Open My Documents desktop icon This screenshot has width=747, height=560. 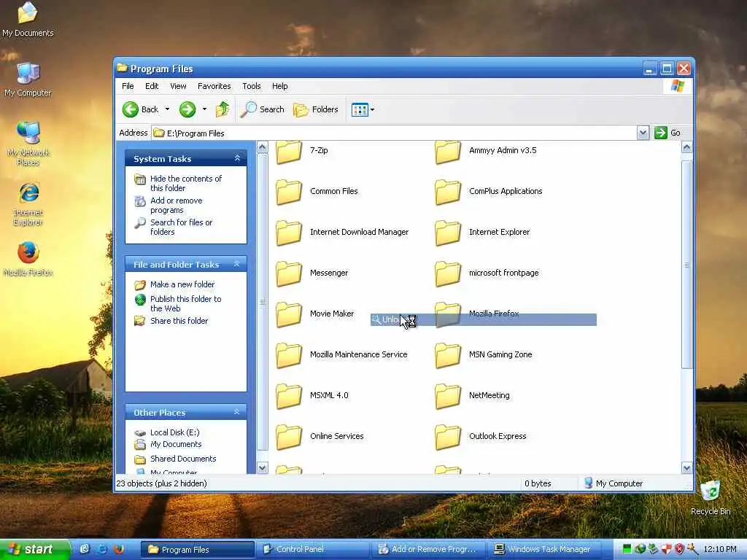[28, 20]
